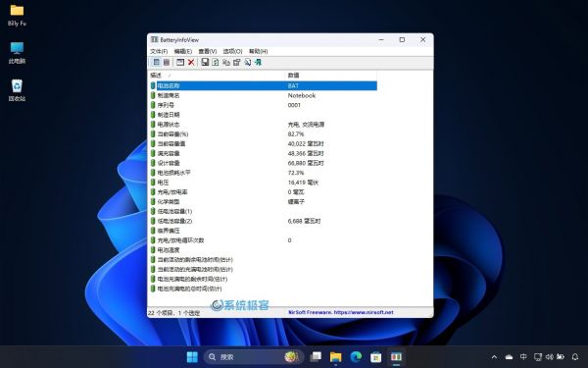Open the Windows Start menu
Image resolution: width=588 pixels, height=368 pixels.
192,357
